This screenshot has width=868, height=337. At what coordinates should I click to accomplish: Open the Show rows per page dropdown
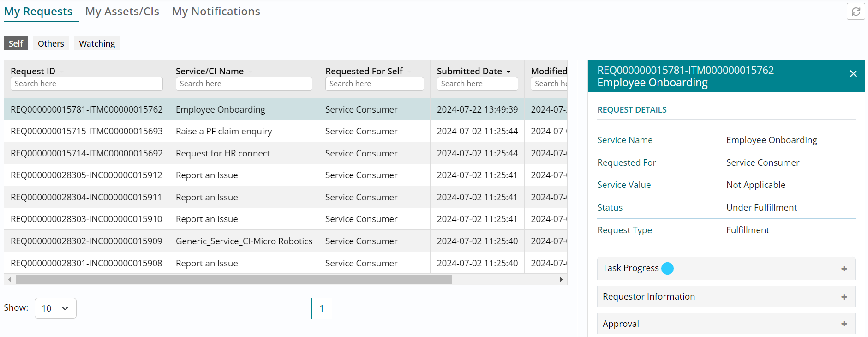[55, 308]
